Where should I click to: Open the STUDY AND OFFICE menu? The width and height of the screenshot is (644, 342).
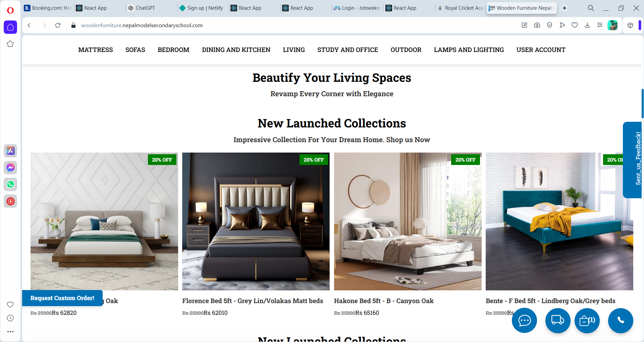click(x=347, y=50)
